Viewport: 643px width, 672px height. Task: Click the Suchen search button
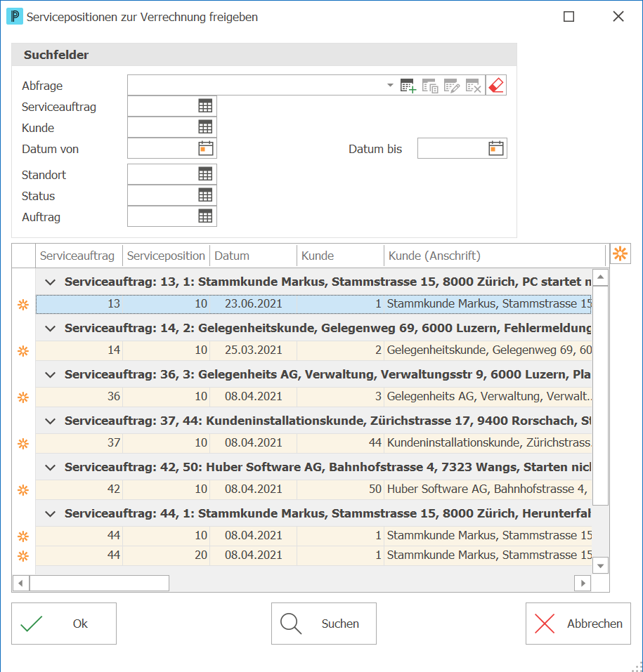[324, 624]
